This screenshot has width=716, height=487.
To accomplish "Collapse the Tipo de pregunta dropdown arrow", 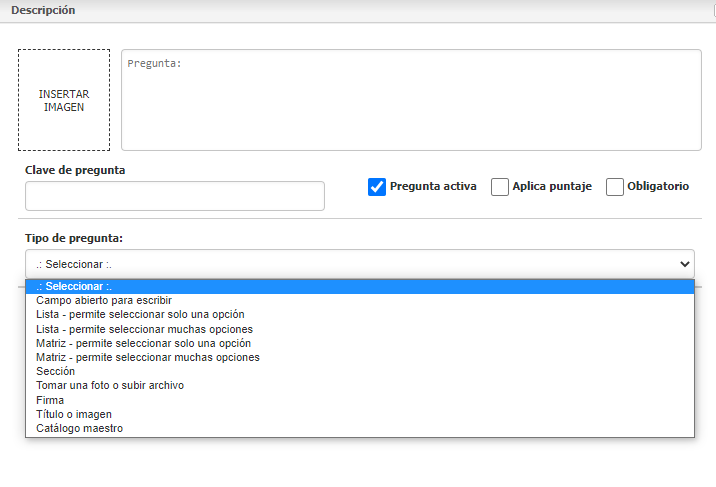I will (684, 264).
